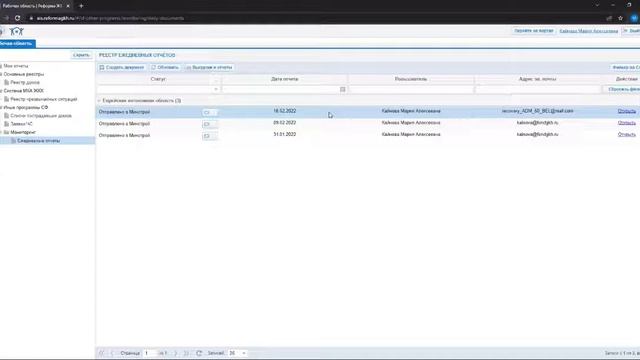Go to the previous page of records
Viewport: 640px width, 360px height.
[112, 353]
